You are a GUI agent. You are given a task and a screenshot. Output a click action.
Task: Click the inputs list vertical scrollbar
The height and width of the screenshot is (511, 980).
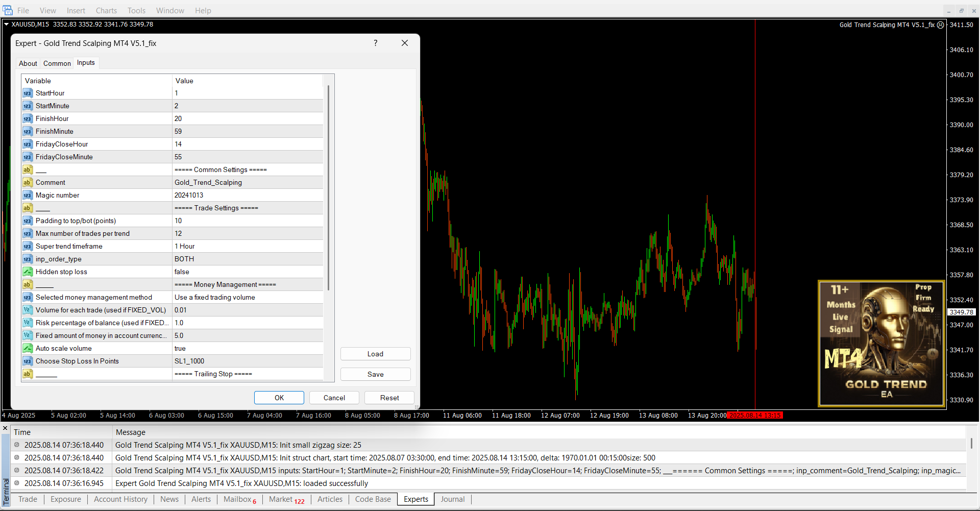[x=328, y=189]
